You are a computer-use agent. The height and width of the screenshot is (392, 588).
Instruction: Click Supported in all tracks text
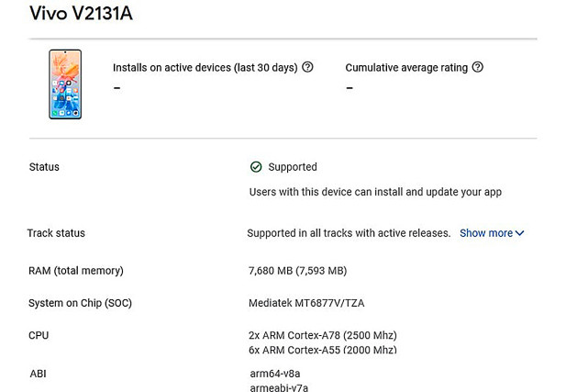coord(349,233)
